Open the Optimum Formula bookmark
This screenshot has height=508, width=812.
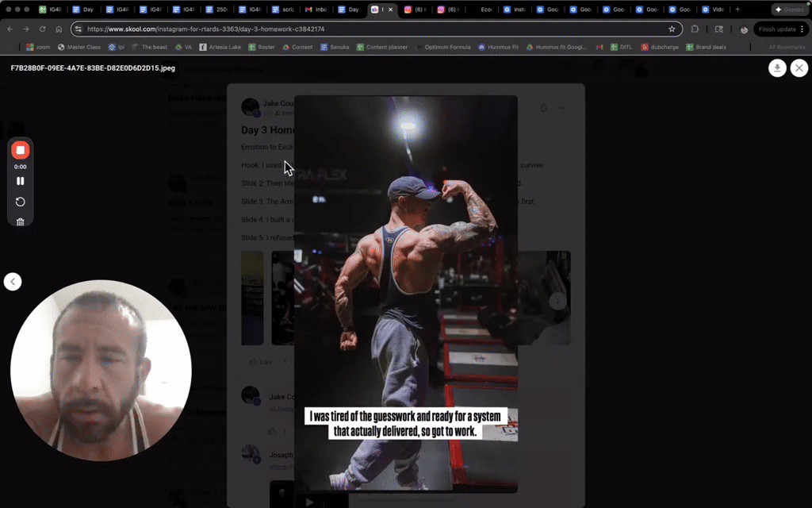(442, 47)
